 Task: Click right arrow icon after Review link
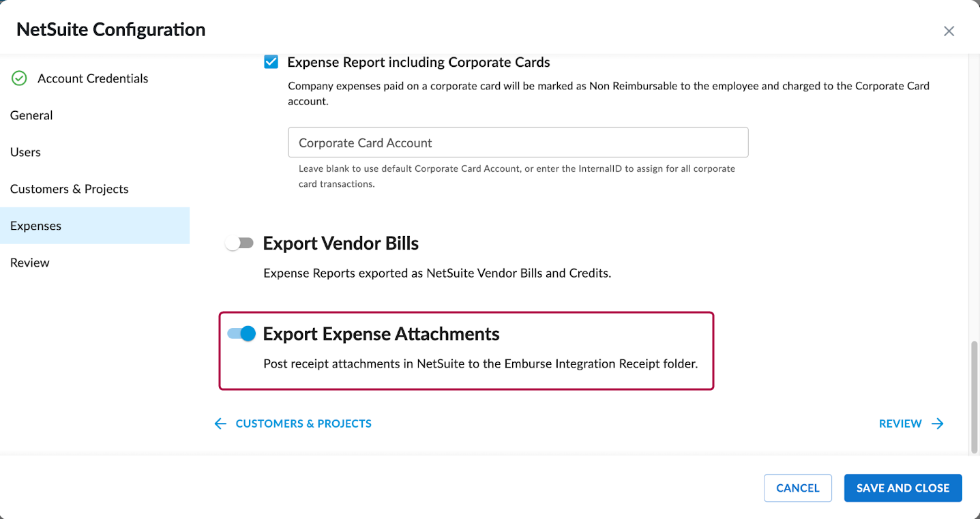pos(938,424)
